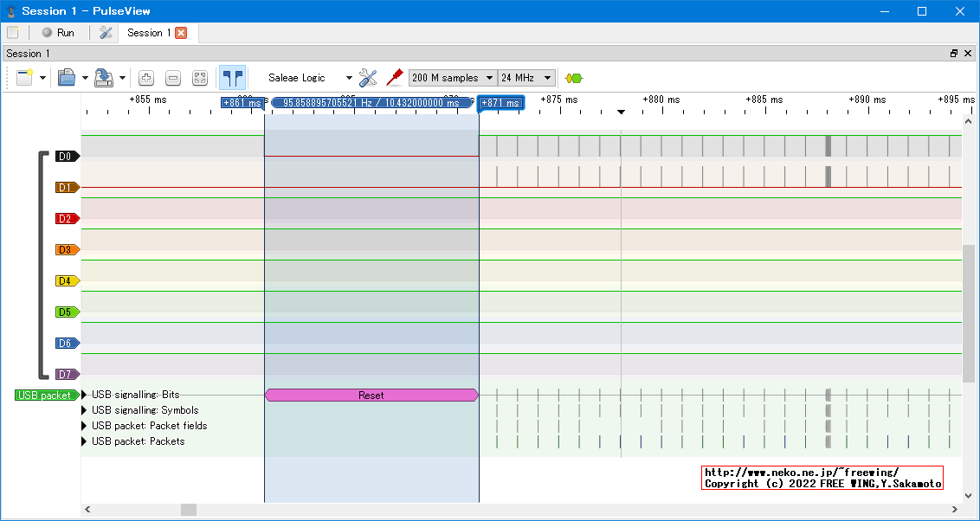Open the 200 M samples dropdown
The height and width of the screenshot is (521, 980).
click(453, 78)
